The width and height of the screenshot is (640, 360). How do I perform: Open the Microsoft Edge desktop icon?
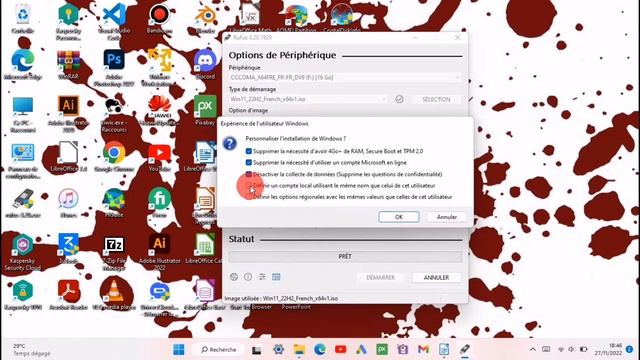pos(23,64)
